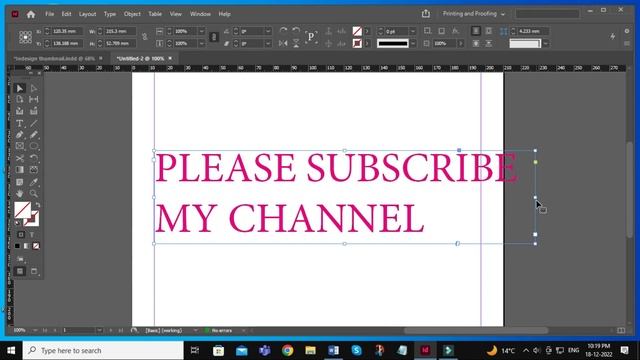This screenshot has width=640, height=360.
Task: Pick the Content Placer tool
Action: [34, 111]
